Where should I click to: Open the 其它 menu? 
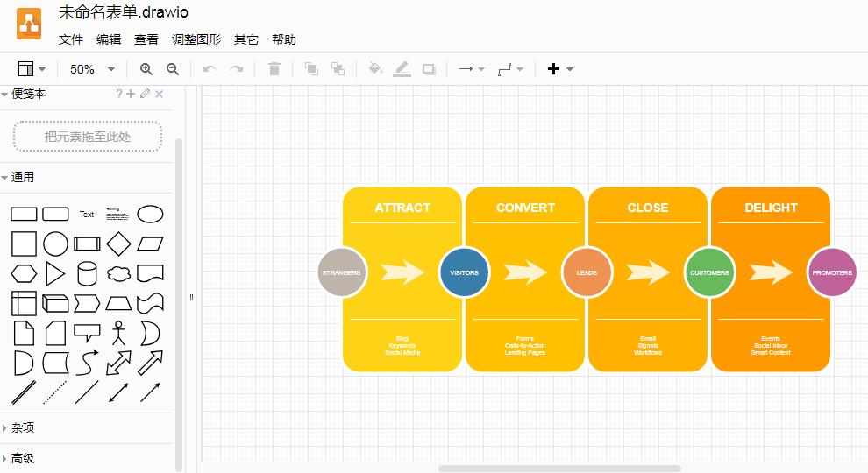click(245, 39)
